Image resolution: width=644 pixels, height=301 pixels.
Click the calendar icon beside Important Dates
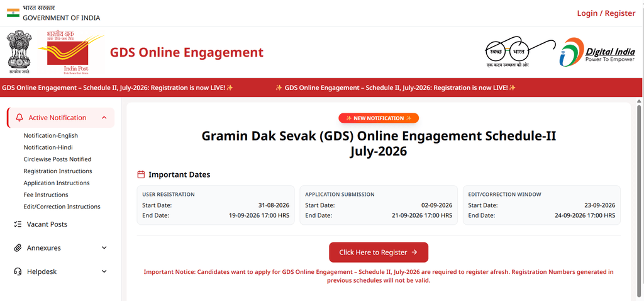pyautogui.click(x=141, y=175)
